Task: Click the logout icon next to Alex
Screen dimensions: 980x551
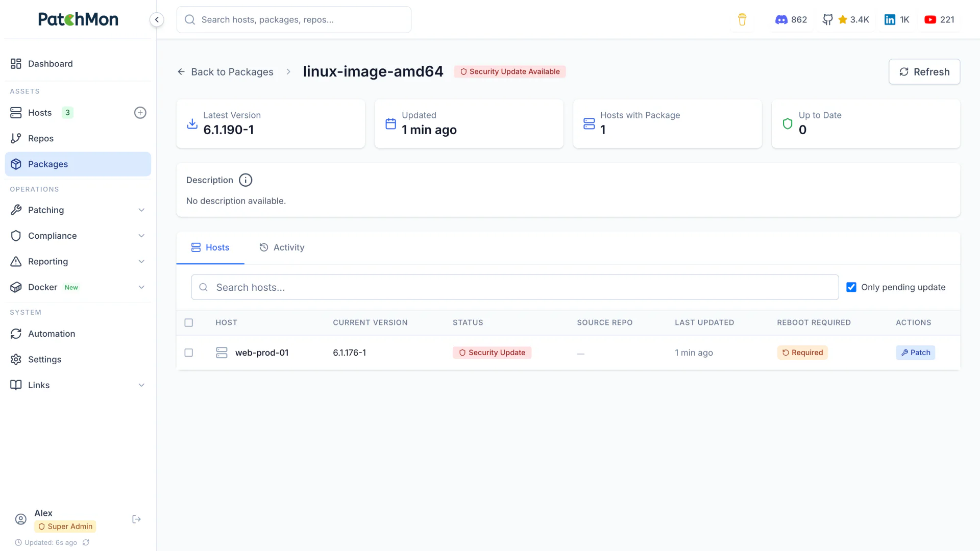Action: point(136,519)
